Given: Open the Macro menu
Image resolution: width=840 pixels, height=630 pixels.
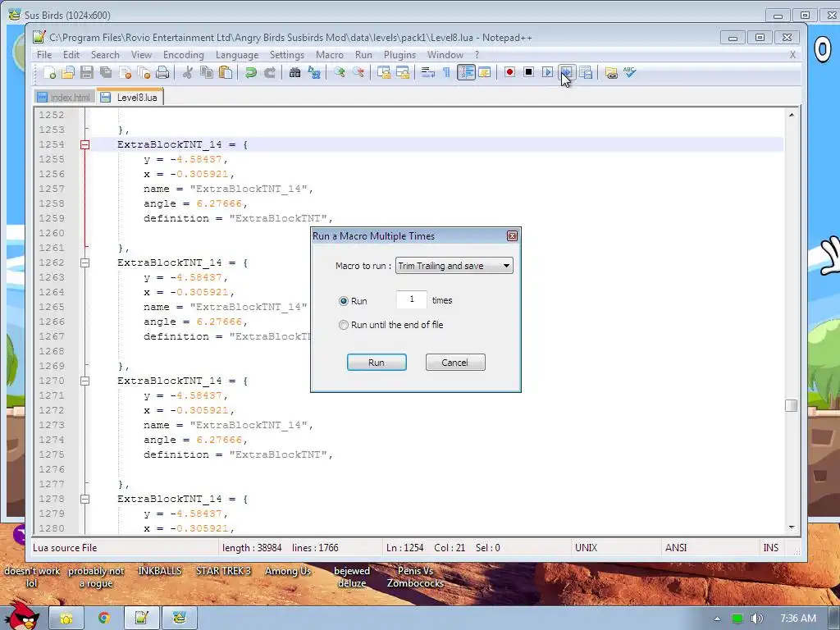Looking at the screenshot, I should pos(330,55).
